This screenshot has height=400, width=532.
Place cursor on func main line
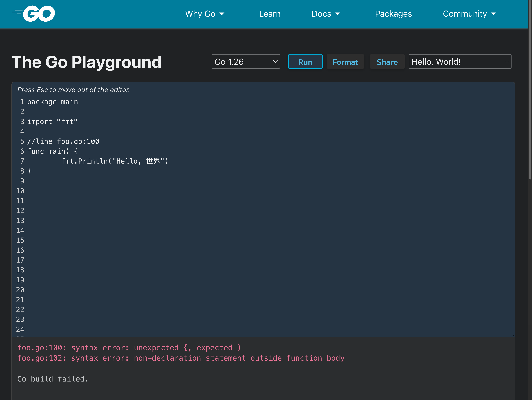click(x=52, y=151)
